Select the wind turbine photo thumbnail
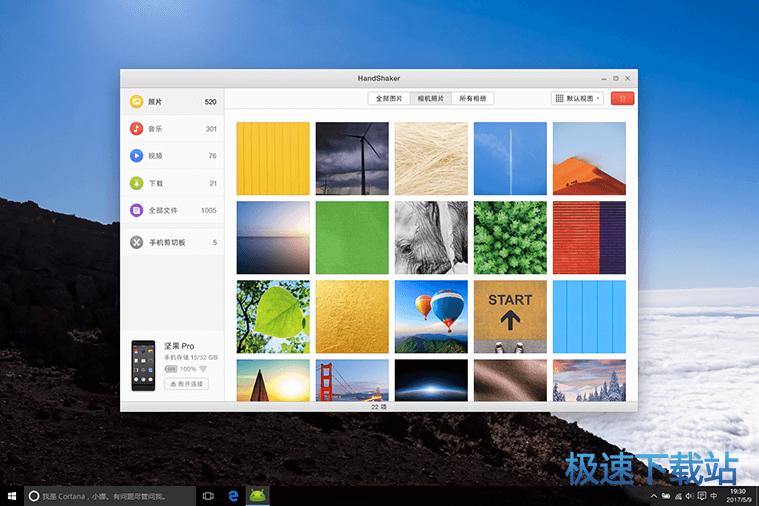This screenshot has height=506, width=759. pos(352,158)
